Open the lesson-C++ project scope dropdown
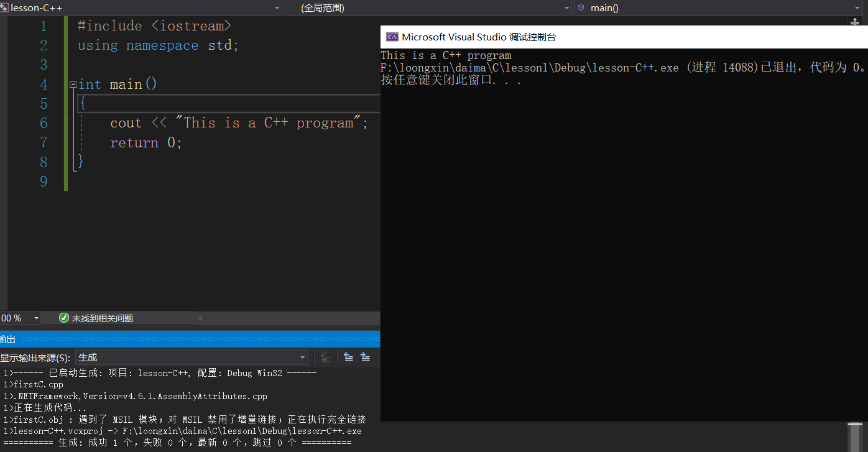This screenshot has height=452, width=868. pos(141,7)
